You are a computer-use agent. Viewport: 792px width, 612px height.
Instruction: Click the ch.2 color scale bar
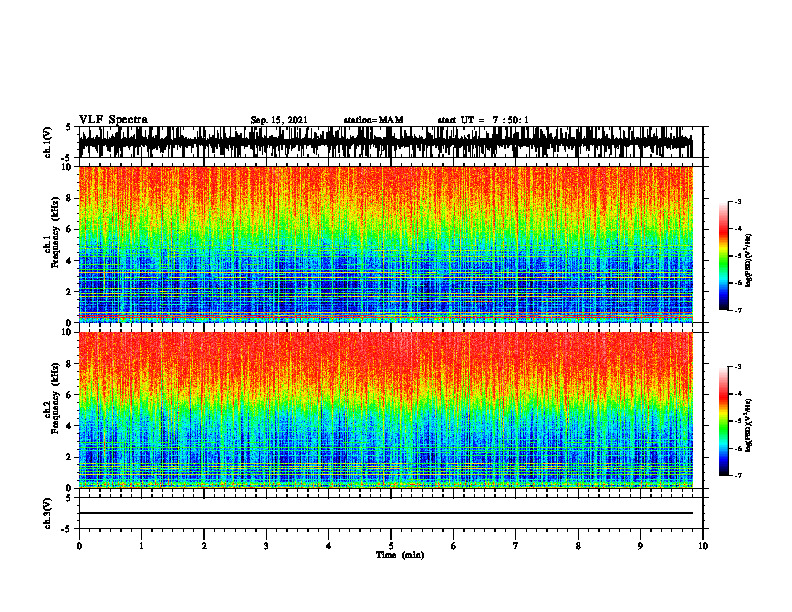[724, 421]
